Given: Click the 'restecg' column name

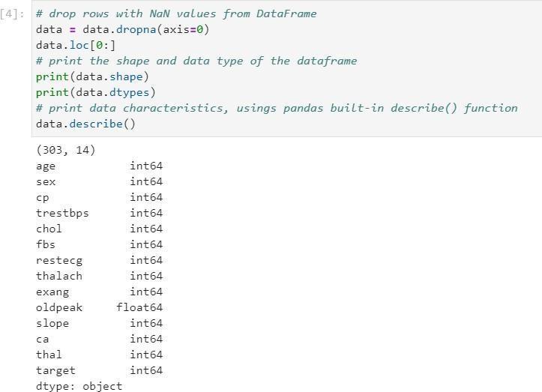Looking at the screenshot, I should [59, 260].
